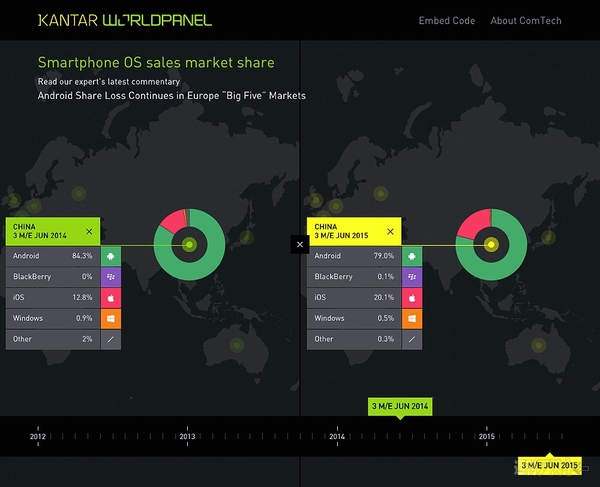Viewport: 600px width, 487px height.
Task: Click the China donut chart on right map
Action: click(x=491, y=244)
